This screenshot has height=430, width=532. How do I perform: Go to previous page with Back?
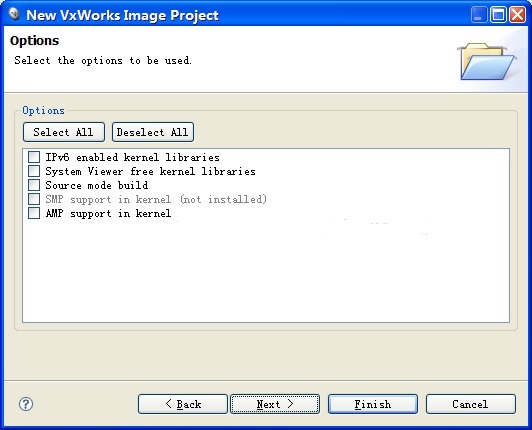pyautogui.click(x=183, y=404)
